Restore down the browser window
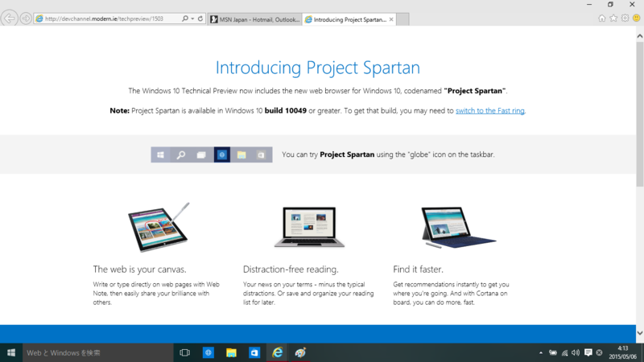The width and height of the screenshot is (644, 362). click(x=610, y=5)
